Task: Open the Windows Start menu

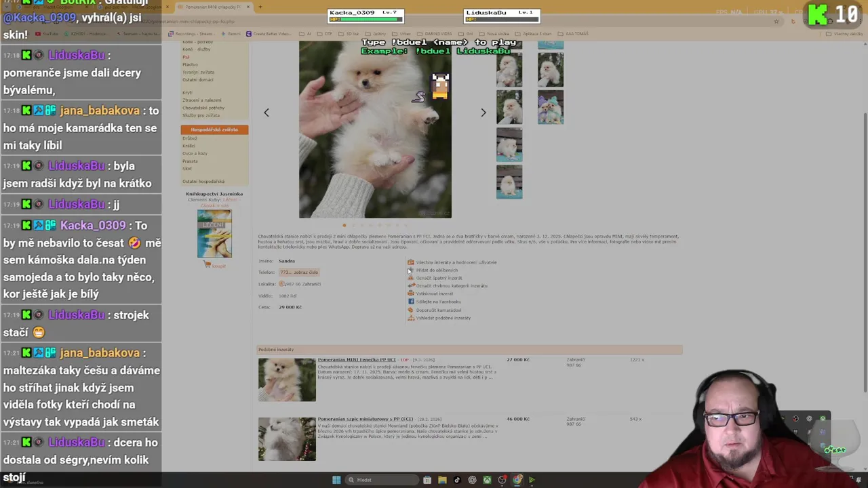Action: coord(336,480)
